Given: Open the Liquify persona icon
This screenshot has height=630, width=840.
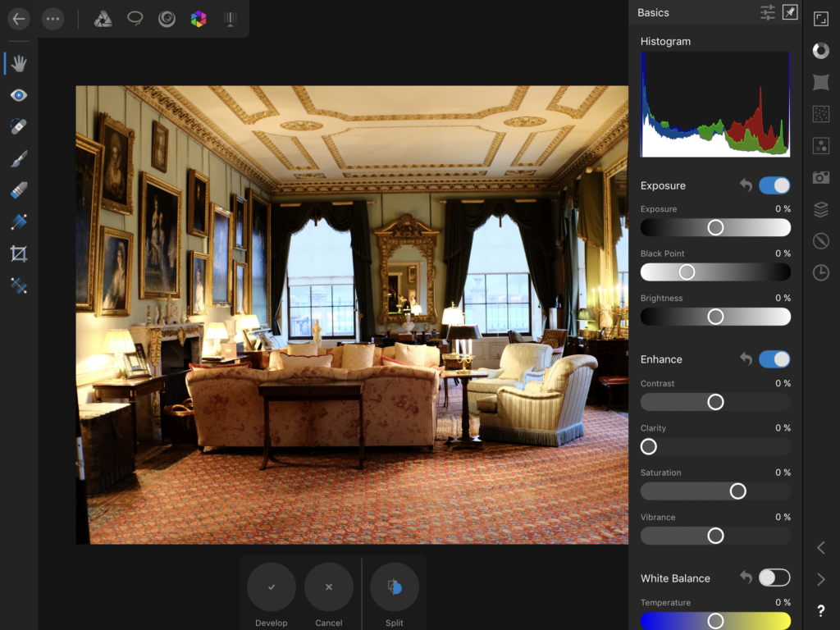Looking at the screenshot, I should 167,20.
